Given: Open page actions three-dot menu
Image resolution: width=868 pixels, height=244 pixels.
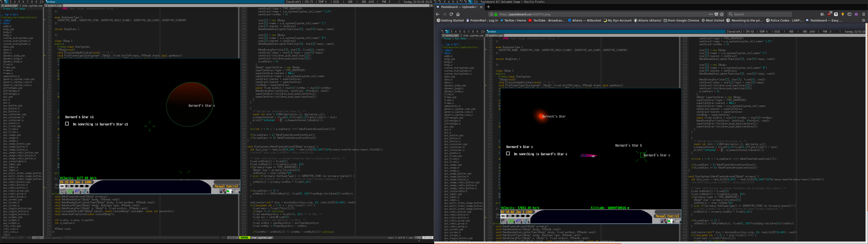Looking at the screenshot, I should point(711,14).
